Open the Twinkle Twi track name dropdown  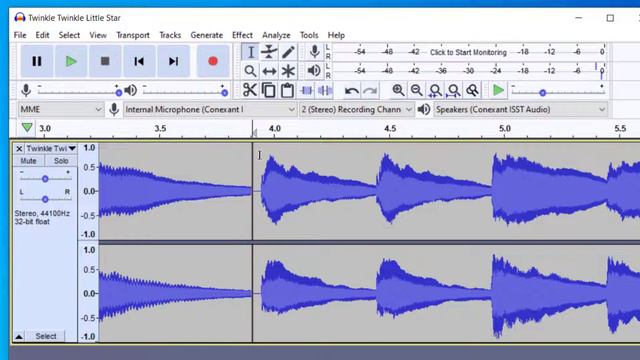(x=51, y=149)
